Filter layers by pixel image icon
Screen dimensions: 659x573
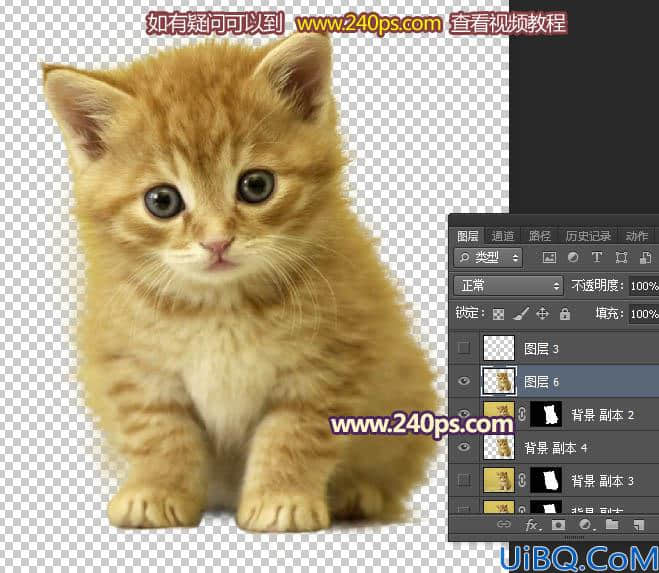tap(549, 257)
